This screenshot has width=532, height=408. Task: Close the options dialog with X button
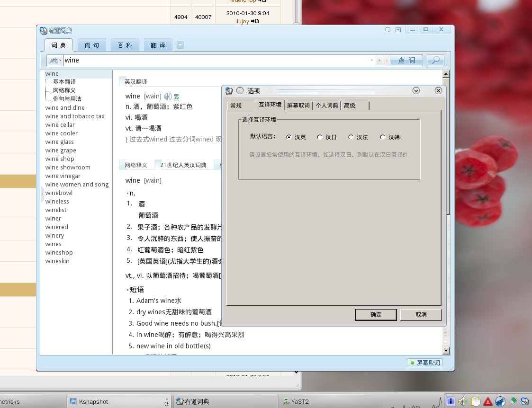pyautogui.click(x=438, y=90)
